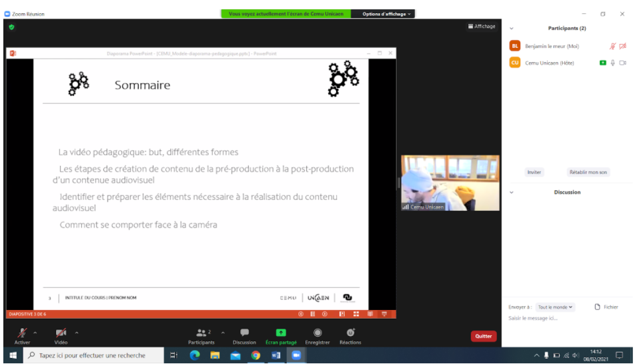Screen dimensions: 637x364
Task: Click Rétablir mon son button
Action: pos(588,172)
